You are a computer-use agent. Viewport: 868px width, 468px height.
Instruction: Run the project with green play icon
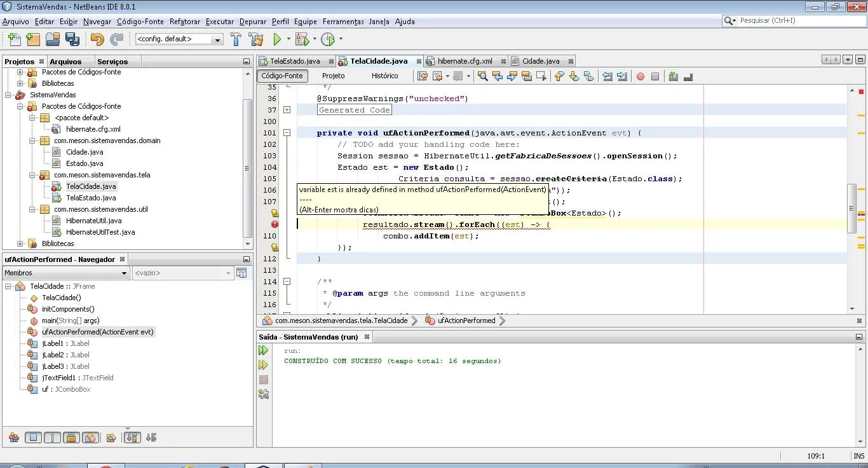[x=277, y=39]
